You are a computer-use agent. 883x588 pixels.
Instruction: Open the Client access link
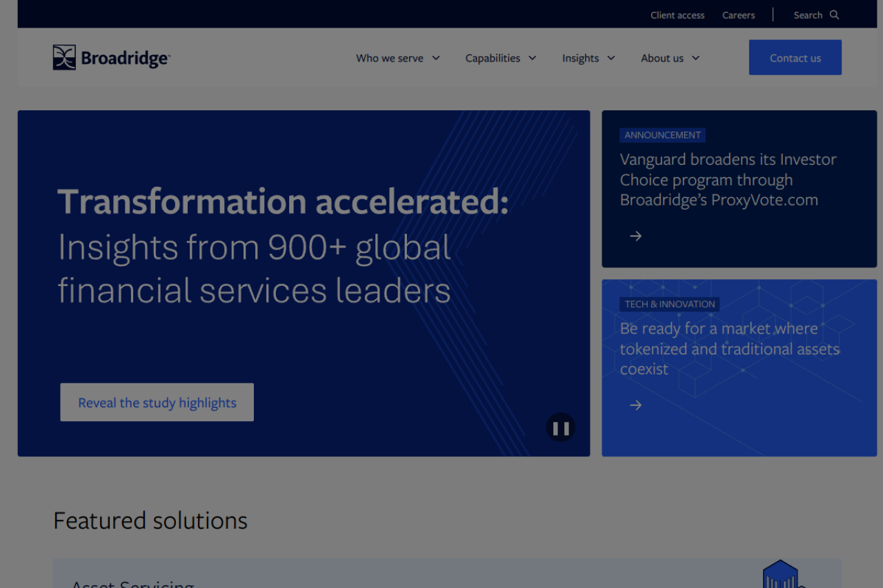677,15
